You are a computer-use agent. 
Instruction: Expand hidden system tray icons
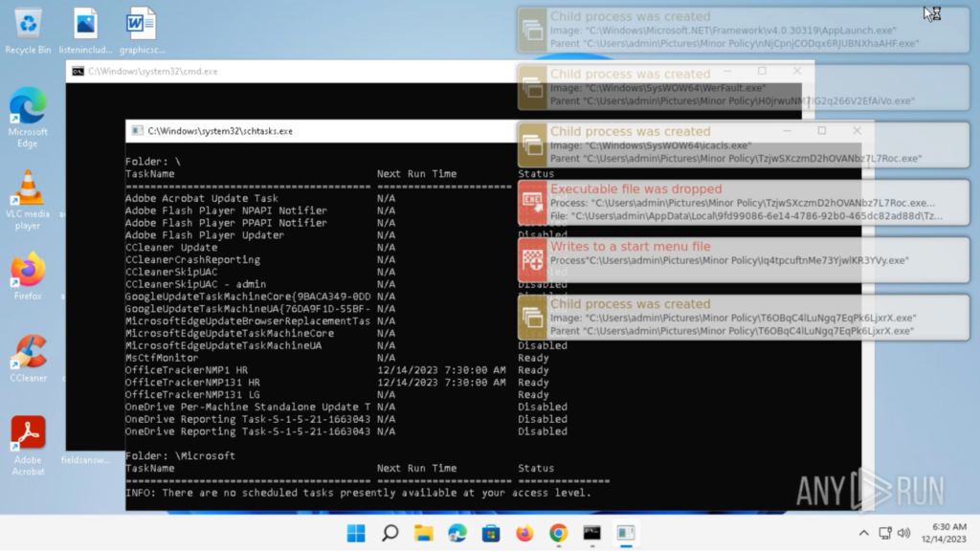862,534
